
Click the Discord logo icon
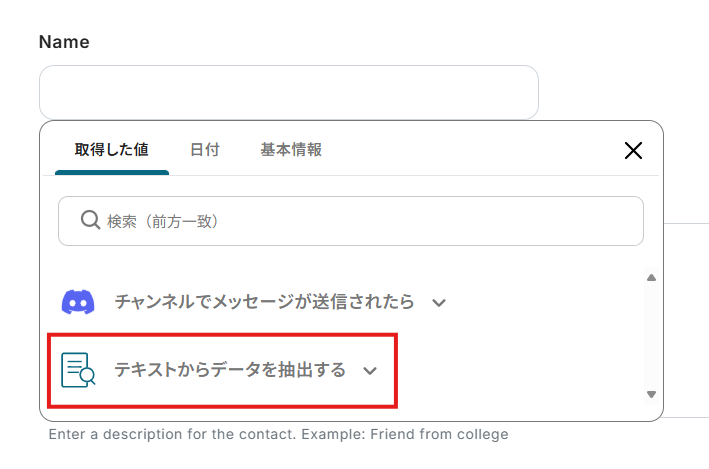(78, 301)
